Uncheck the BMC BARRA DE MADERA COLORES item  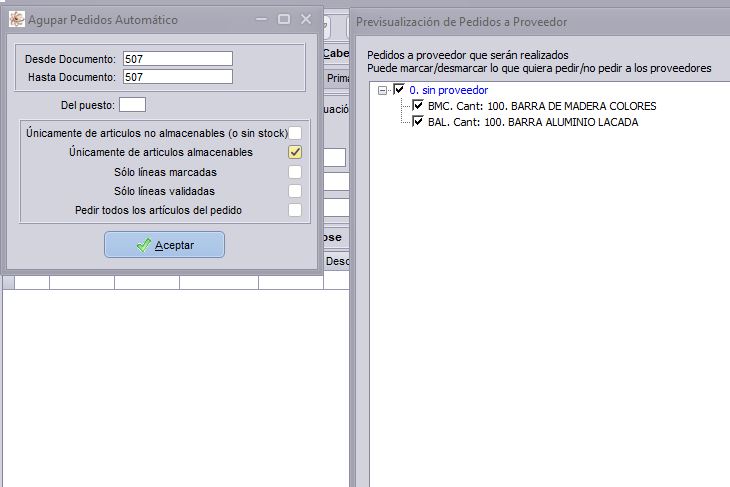tap(418, 105)
